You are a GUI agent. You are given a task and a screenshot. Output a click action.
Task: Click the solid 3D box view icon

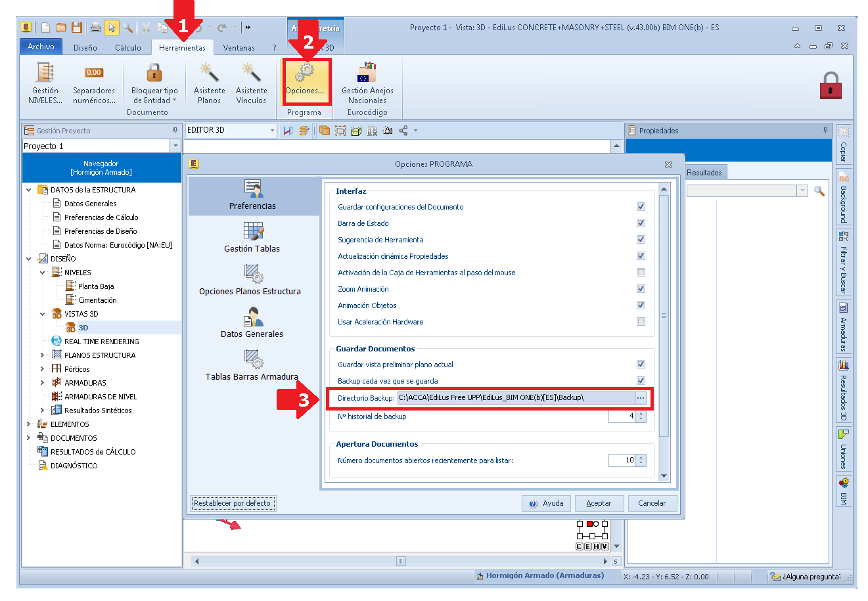coord(325,131)
